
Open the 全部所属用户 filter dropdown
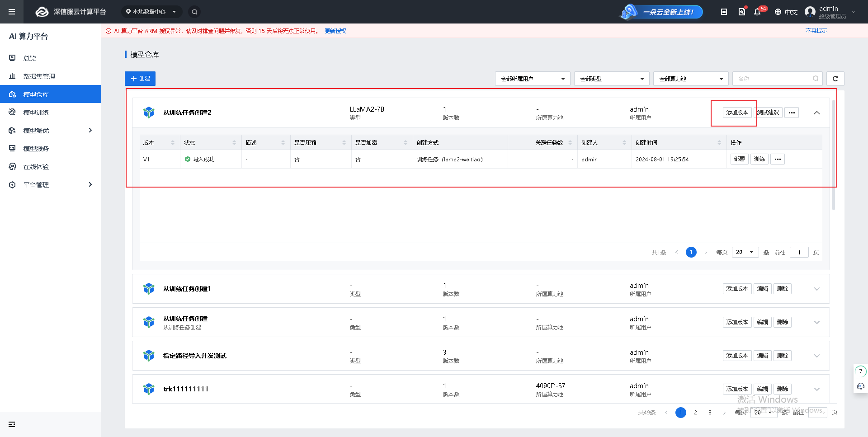[x=533, y=79]
